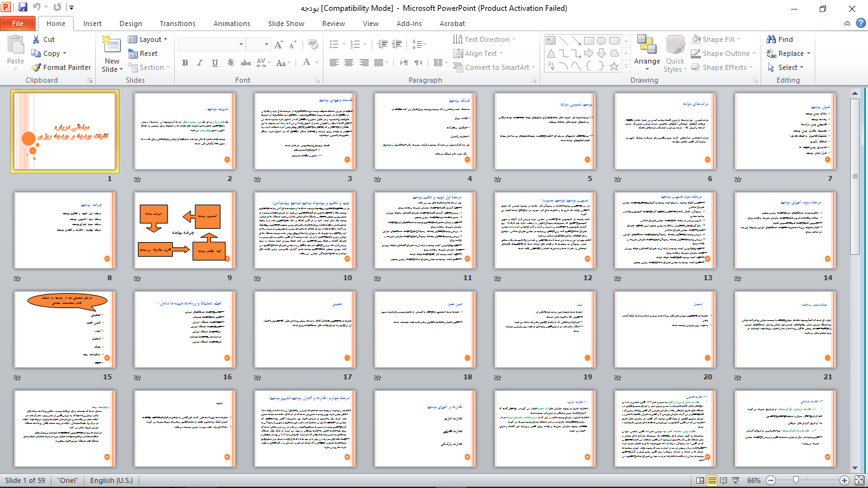Click the Format Painter tool
The width and height of the screenshot is (868, 488).
click(x=62, y=67)
